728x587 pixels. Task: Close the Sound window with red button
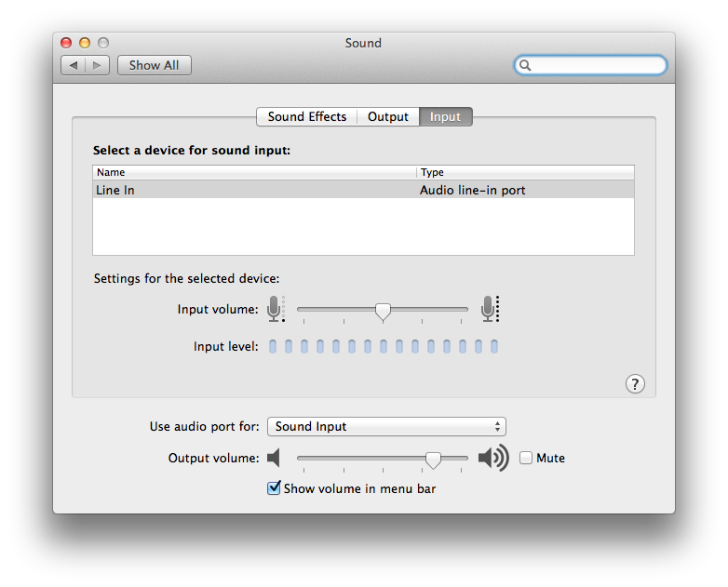point(66,43)
